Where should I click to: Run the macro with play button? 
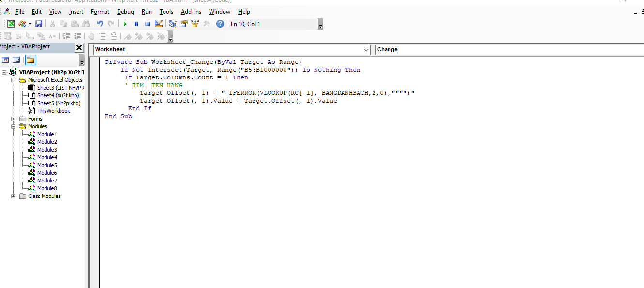pos(125,24)
